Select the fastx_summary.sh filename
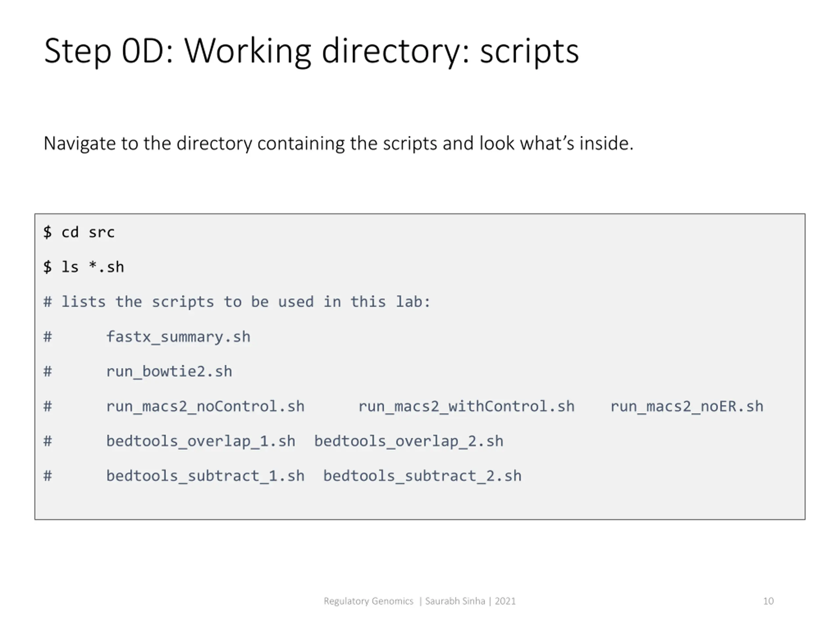Screen dimensions: 840x630 [178, 337]
